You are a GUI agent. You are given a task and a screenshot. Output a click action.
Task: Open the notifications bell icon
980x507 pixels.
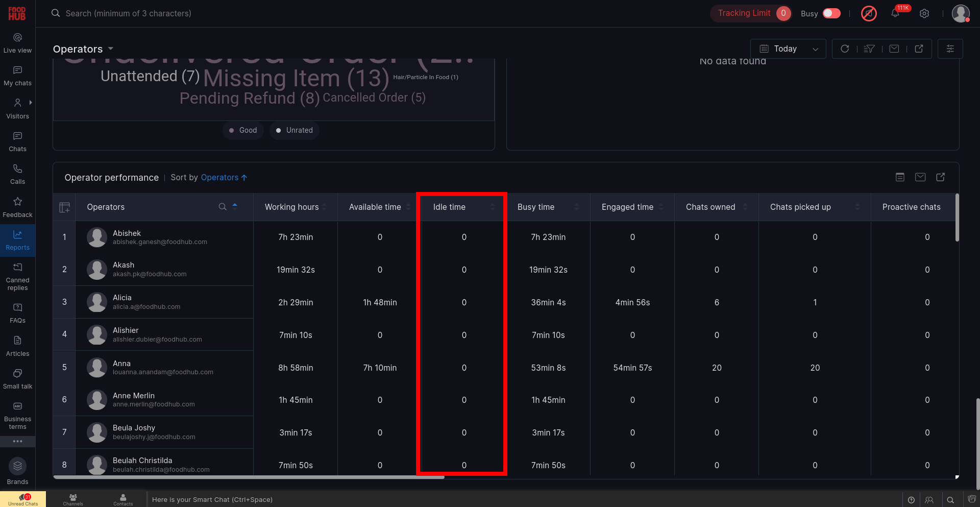895,13
